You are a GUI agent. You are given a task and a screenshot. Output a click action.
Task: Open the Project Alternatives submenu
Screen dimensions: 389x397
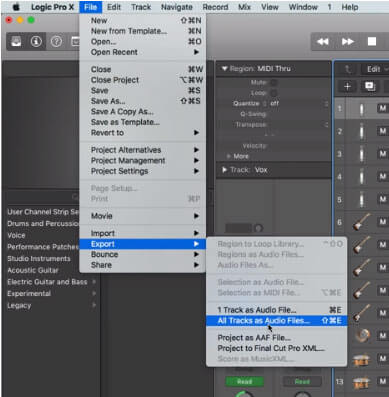pos(143,150)
